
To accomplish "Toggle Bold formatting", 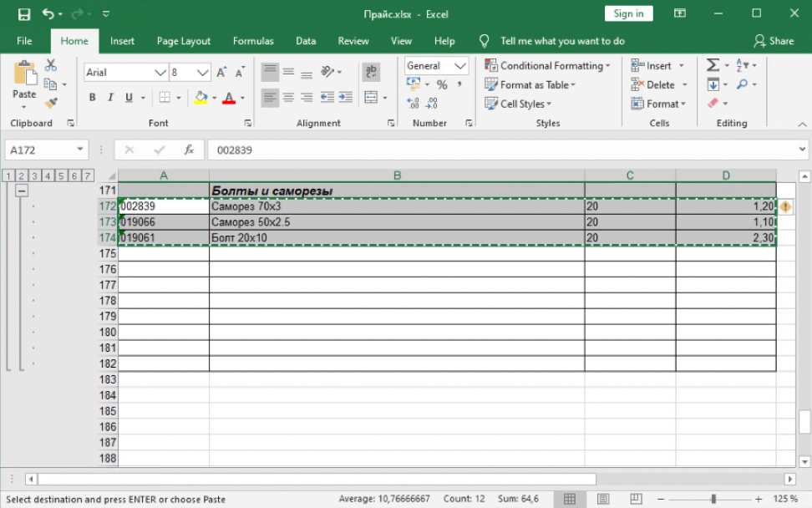I will 93,98.
